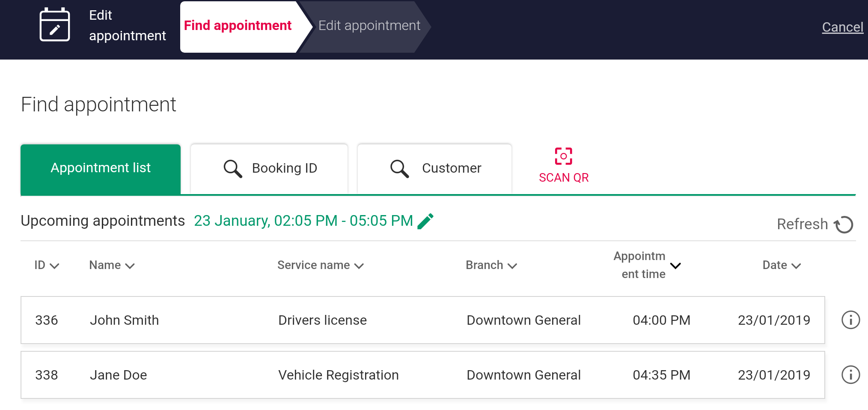Sort by Service name column

320,266
